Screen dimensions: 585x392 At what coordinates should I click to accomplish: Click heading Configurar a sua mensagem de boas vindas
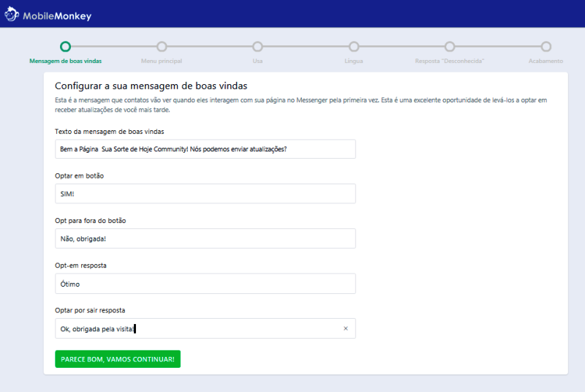click(x=151, y=86)
